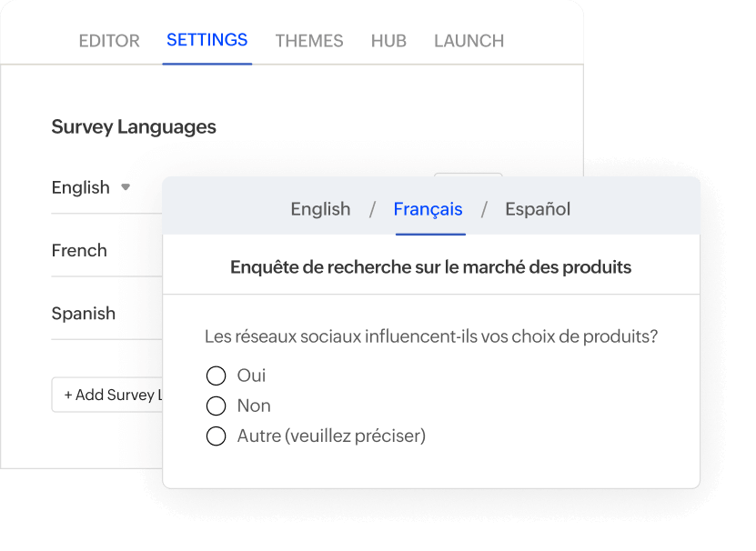Switch to the EDITOR tab
The image size is (756, 551).
point(109,40)
